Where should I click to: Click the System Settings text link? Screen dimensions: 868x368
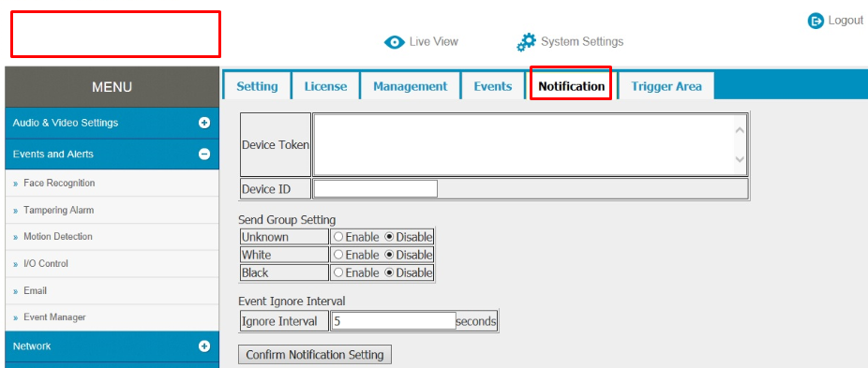tap(582, 42)
